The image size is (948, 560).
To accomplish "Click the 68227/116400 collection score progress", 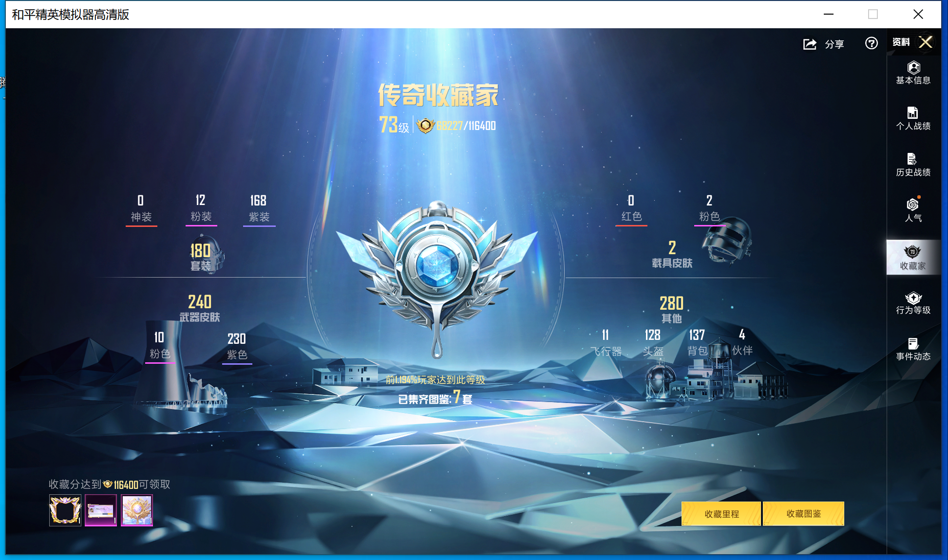I will tap(465, 125).
